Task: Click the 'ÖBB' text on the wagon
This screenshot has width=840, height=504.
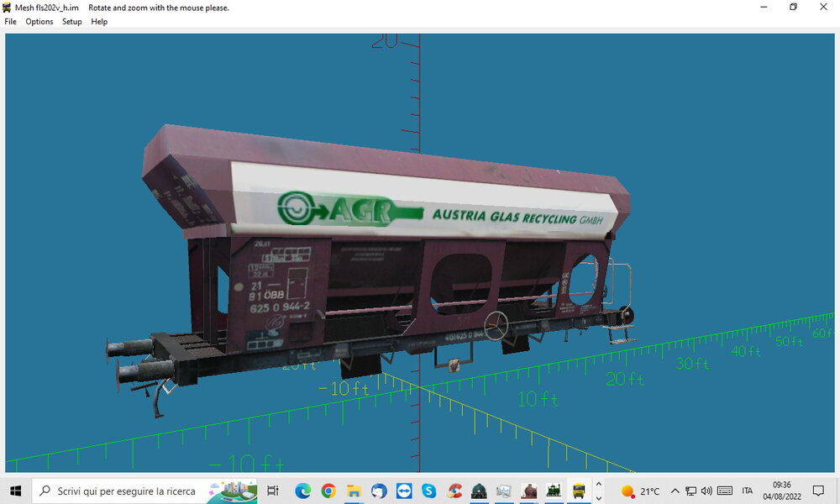Action: [x=274, y=295]
